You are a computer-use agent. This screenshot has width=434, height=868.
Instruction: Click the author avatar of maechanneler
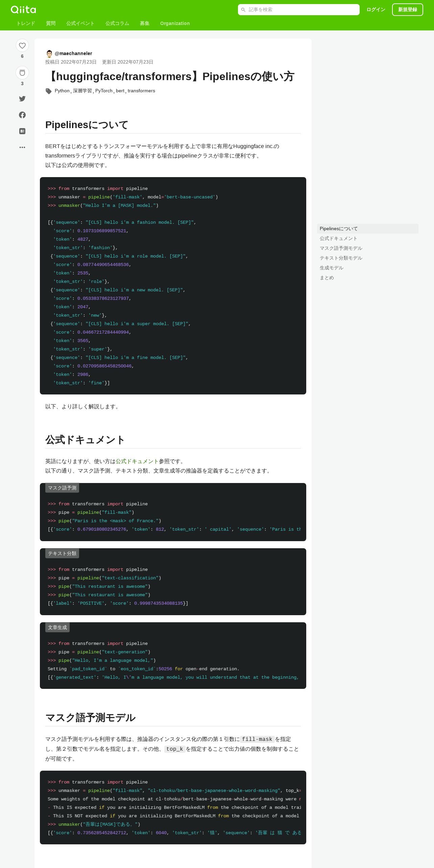tap(49, 53)
